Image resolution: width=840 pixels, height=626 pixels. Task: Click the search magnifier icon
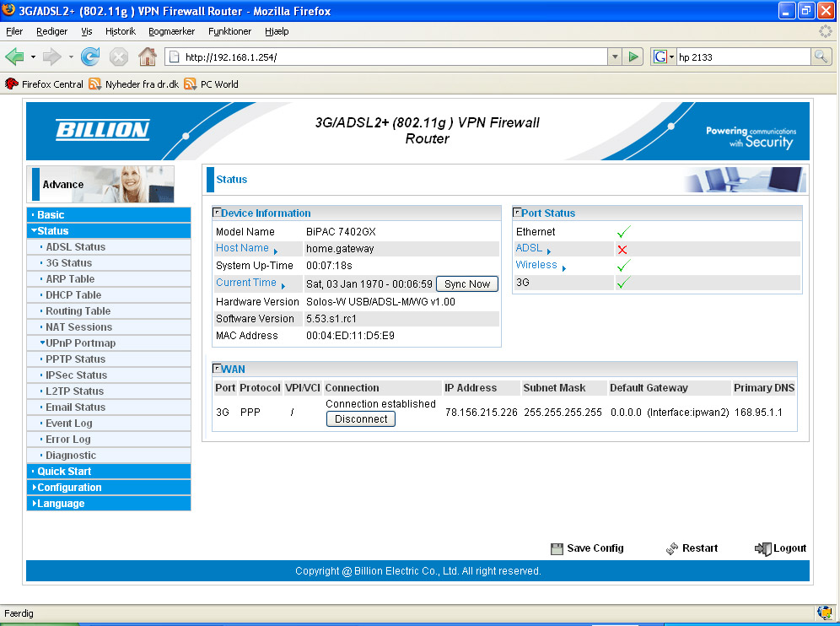pos(821,57)
